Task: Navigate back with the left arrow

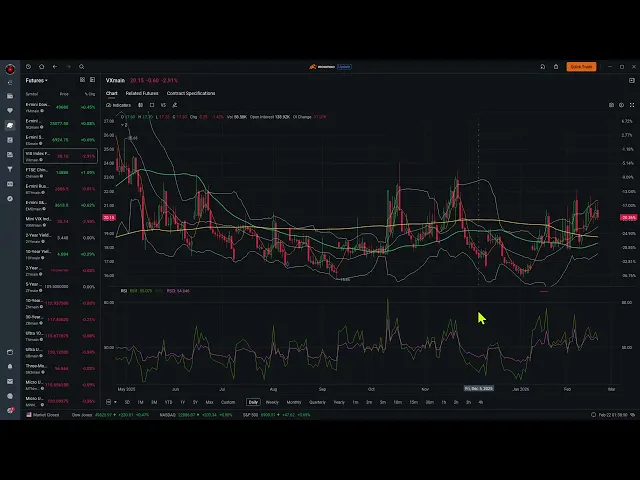Action: pyautogui.click(x=55, y=67)
